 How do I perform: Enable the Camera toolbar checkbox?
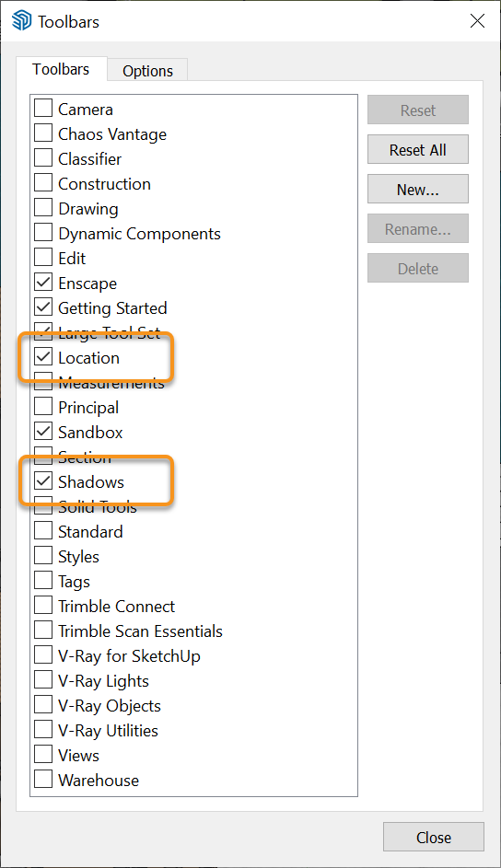click(43, 108)
